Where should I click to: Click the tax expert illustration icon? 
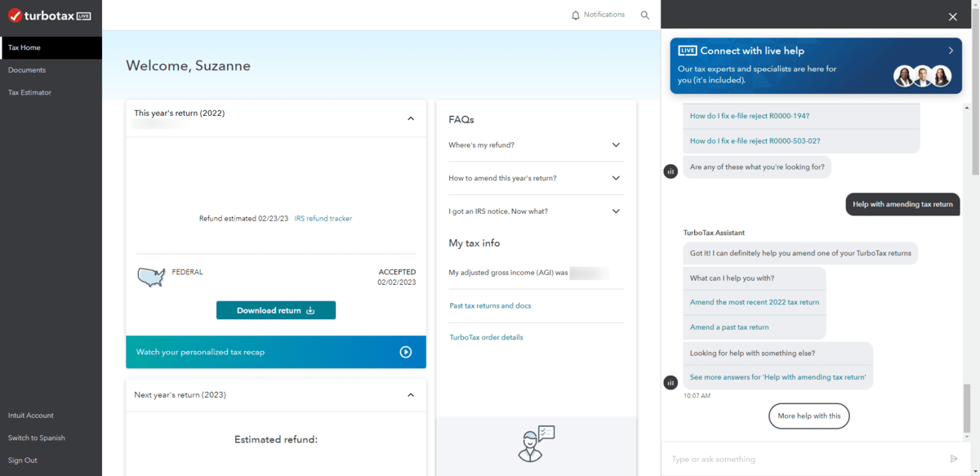(536, 444)
